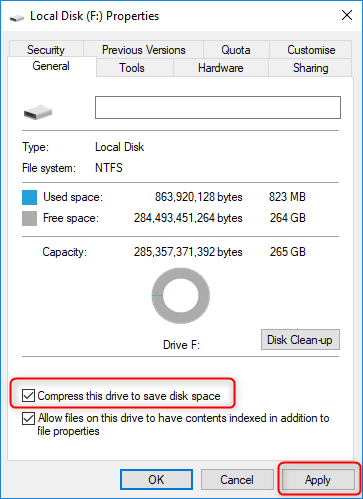Select the General tab

[51, 66]
